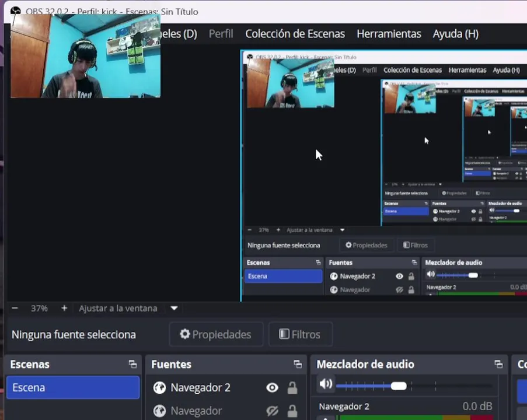This screenshot has width=527, height=420.
Task: Click the Navegador 2 audio level meter
Action: 415,417
